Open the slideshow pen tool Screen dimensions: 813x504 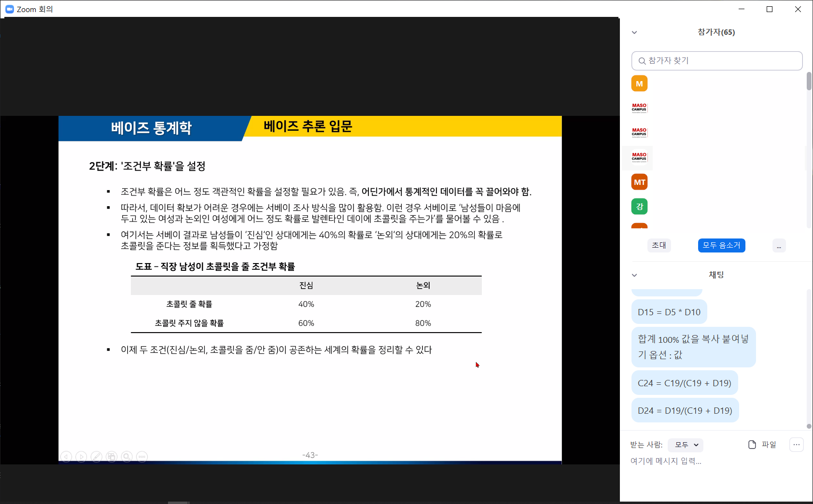(x=97, y=457)
